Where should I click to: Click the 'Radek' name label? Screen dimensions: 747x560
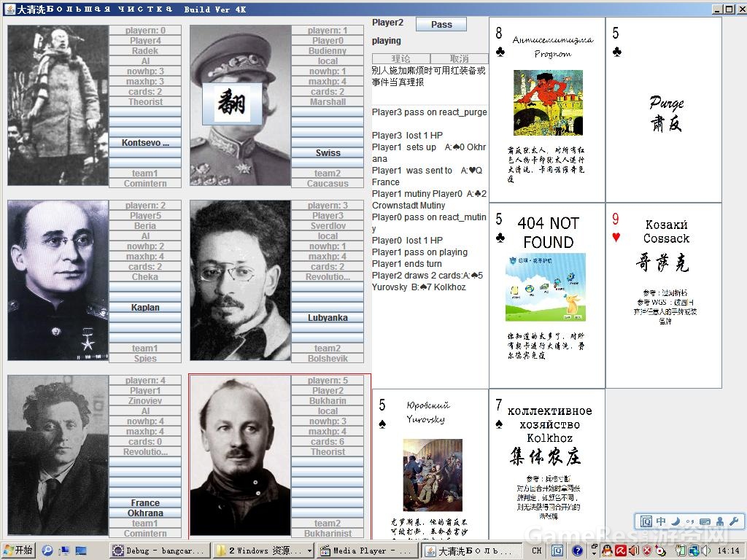[x=145, y=50]
